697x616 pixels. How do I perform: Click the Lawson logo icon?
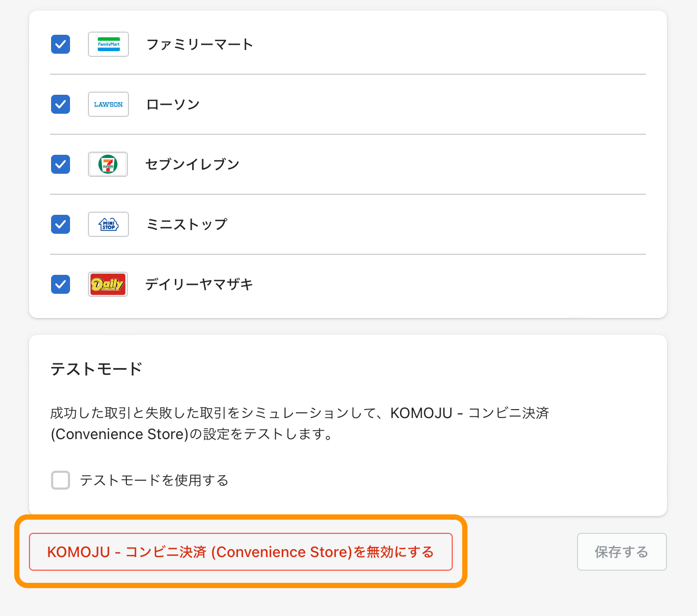click(108, 104)
